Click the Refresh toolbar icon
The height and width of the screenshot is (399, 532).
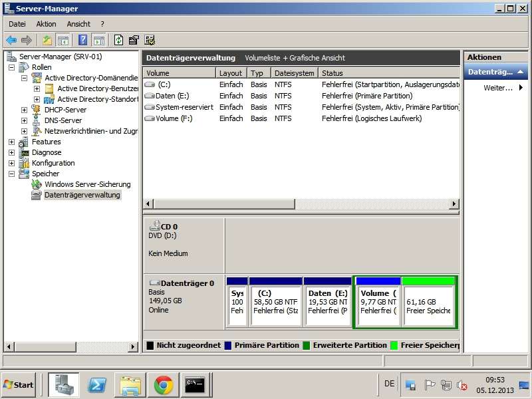coord(118,40)
